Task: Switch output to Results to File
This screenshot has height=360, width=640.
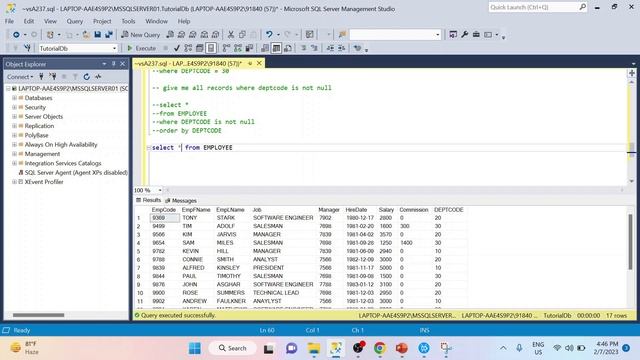Action: click(x=288, y=48)
